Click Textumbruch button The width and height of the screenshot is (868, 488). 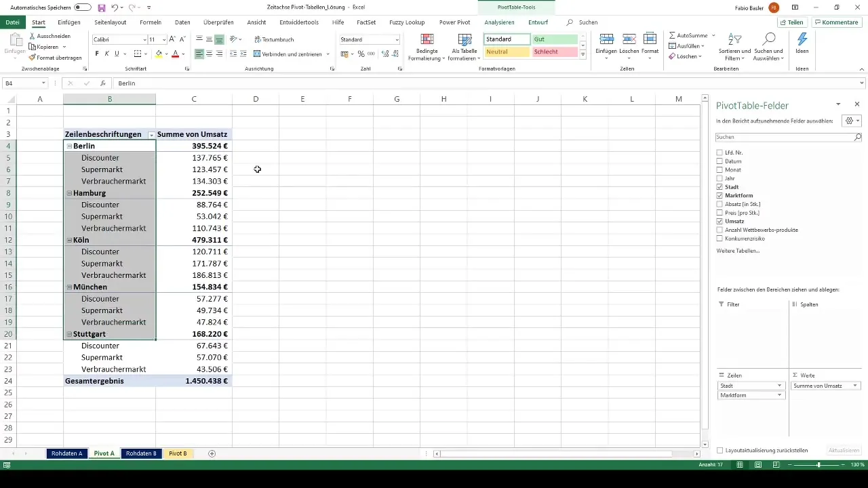click(273, 39)
